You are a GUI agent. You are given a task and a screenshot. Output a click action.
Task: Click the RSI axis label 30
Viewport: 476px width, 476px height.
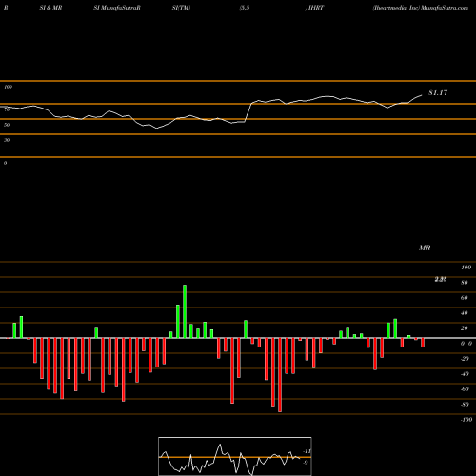(7, 140)
